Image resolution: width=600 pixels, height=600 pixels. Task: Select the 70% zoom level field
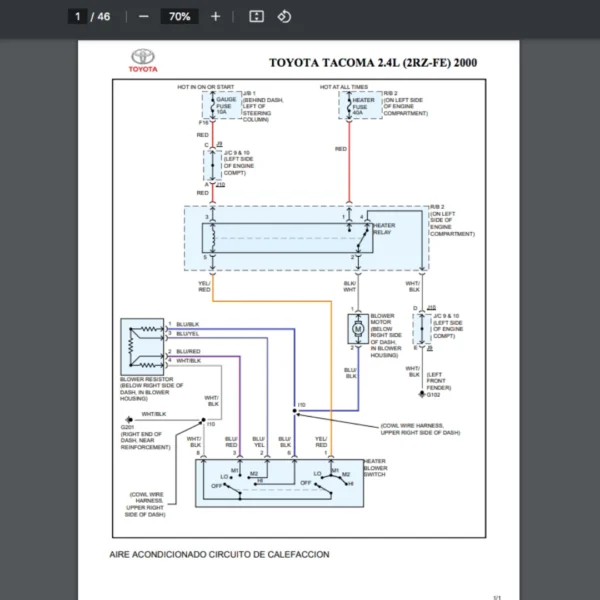[179, 17]
